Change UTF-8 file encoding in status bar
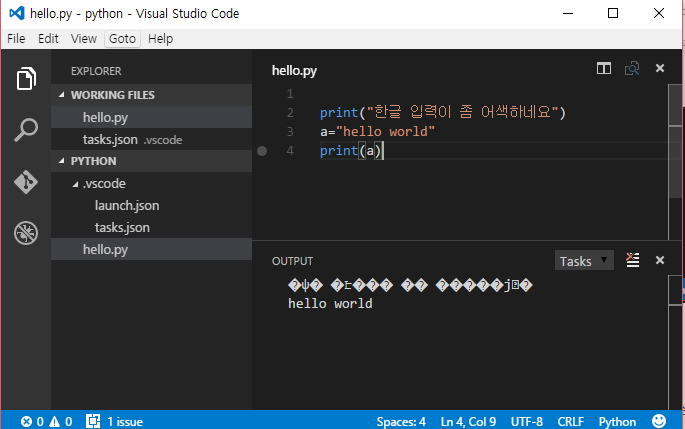The image size is (685, 429). click(527, 421)
